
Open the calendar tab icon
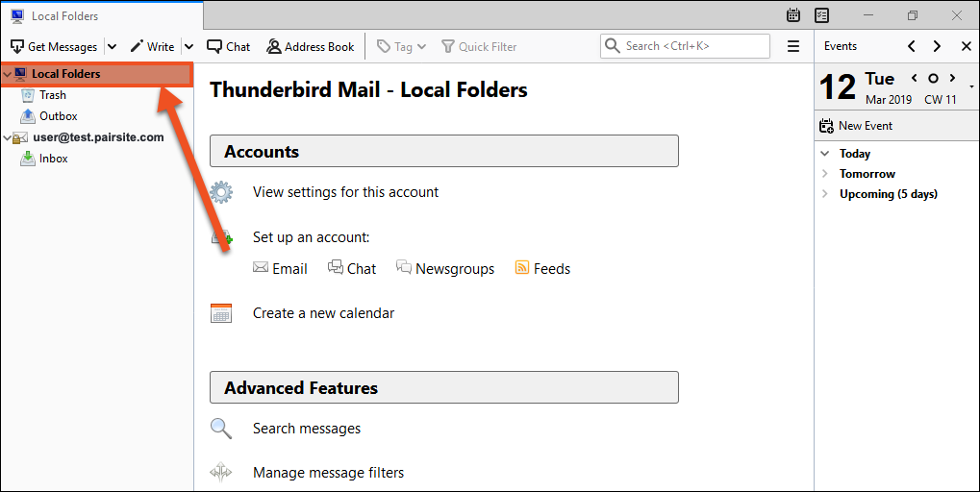click(793, 15)
